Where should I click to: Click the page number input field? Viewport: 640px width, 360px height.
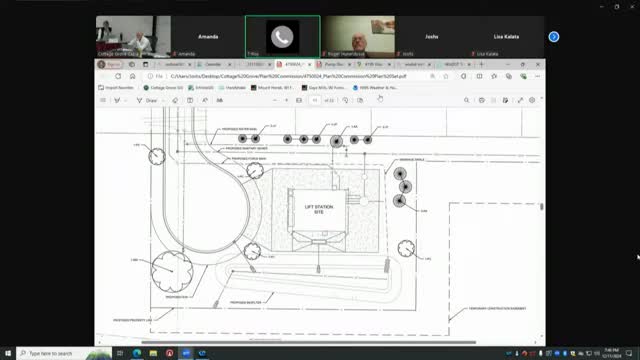click(315, 100)
